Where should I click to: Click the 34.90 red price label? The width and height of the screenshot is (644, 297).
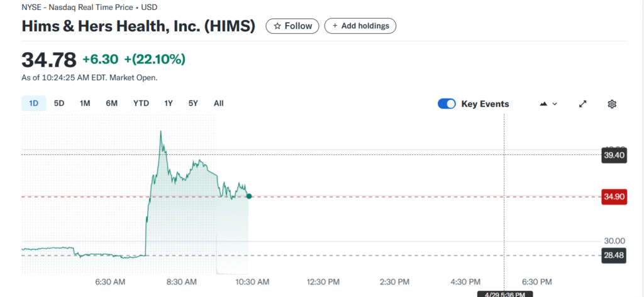[x=613, y=197]
